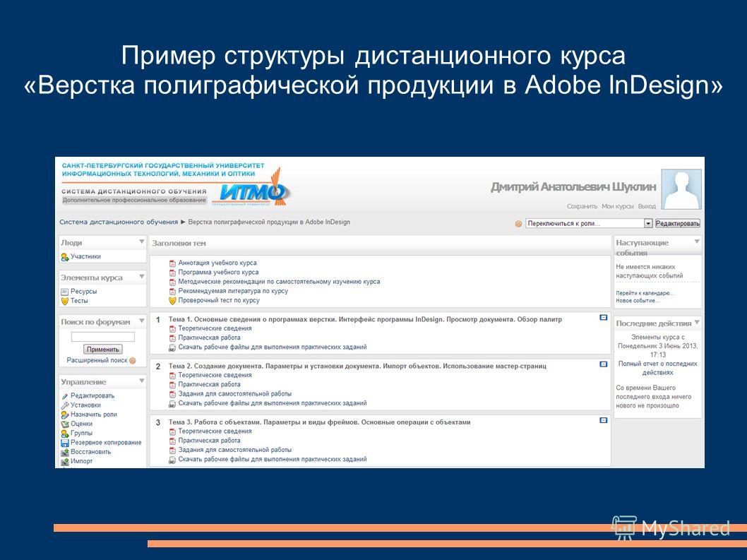Go to Система дистанционного обучения breadcrumb
The height and width of the screenshot is (560, 747).
coord(119,222)
